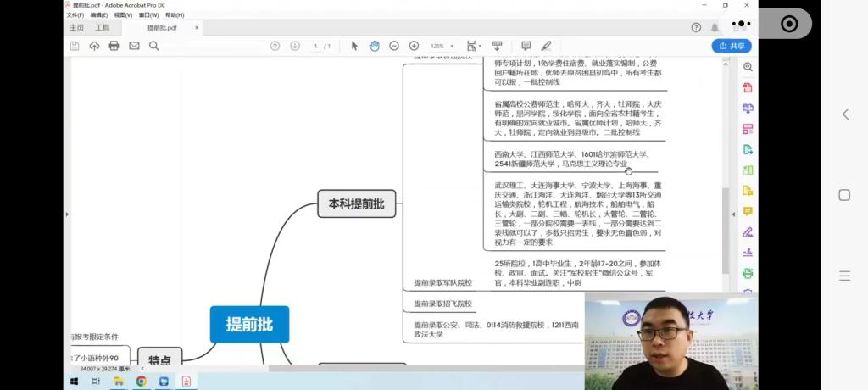The height and width of the screenshot is (390, 868).
Task: Click the page number input field
Action: click(316, 46)
